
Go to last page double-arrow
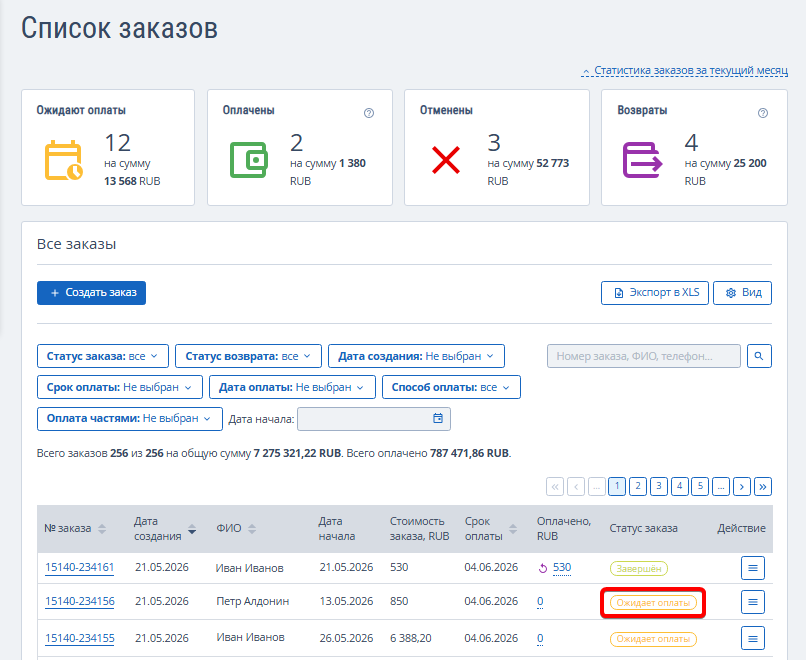coord(763,486)
